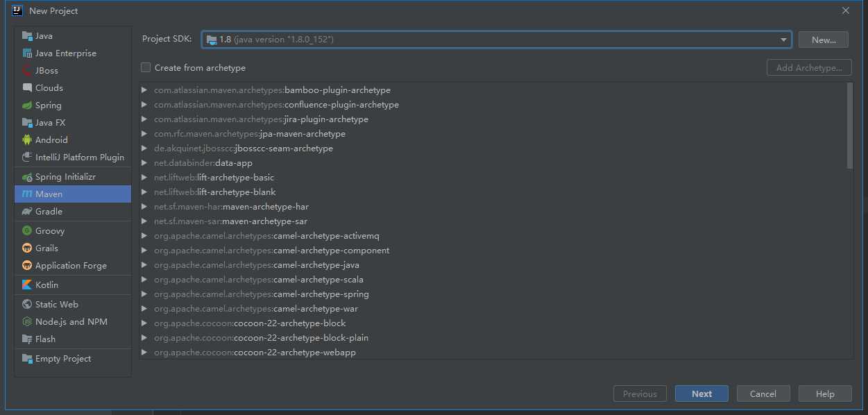Viewport: 868px width, 415px height.
Task: Expand the bamboo-plugin-archetype entry
Action: tap(144, 90)
